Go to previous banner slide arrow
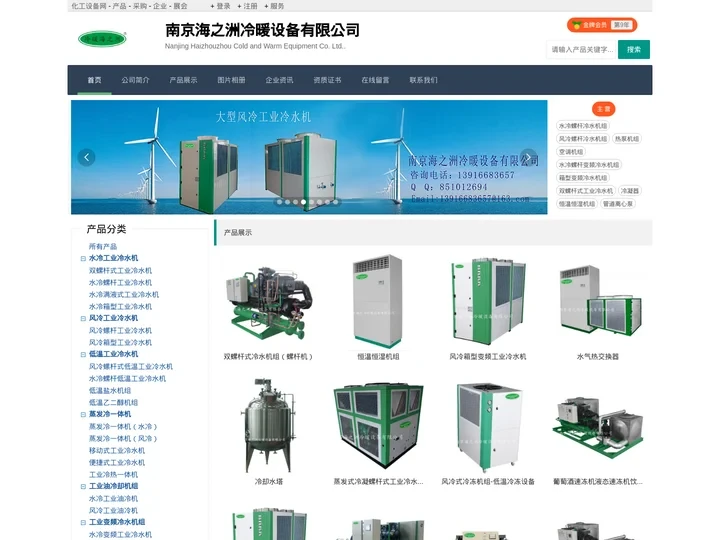 pyautogui.click(x=86, y=157)
